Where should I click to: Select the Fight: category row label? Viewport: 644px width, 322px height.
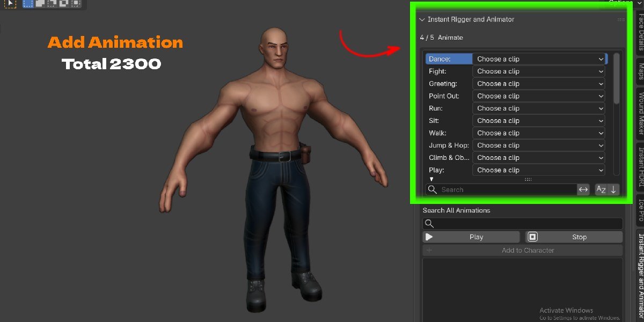click(x=437, y=71)
